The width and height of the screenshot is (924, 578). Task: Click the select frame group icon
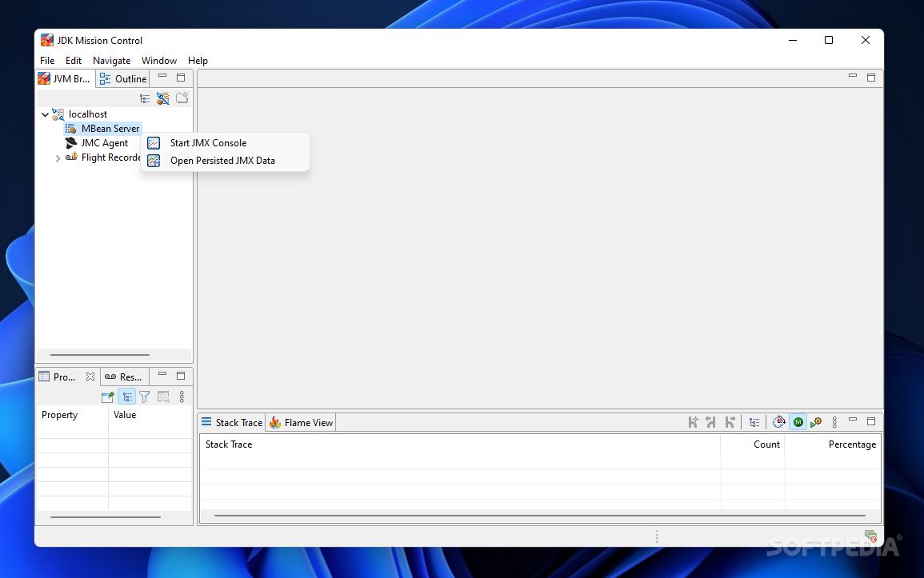(693, 422)
